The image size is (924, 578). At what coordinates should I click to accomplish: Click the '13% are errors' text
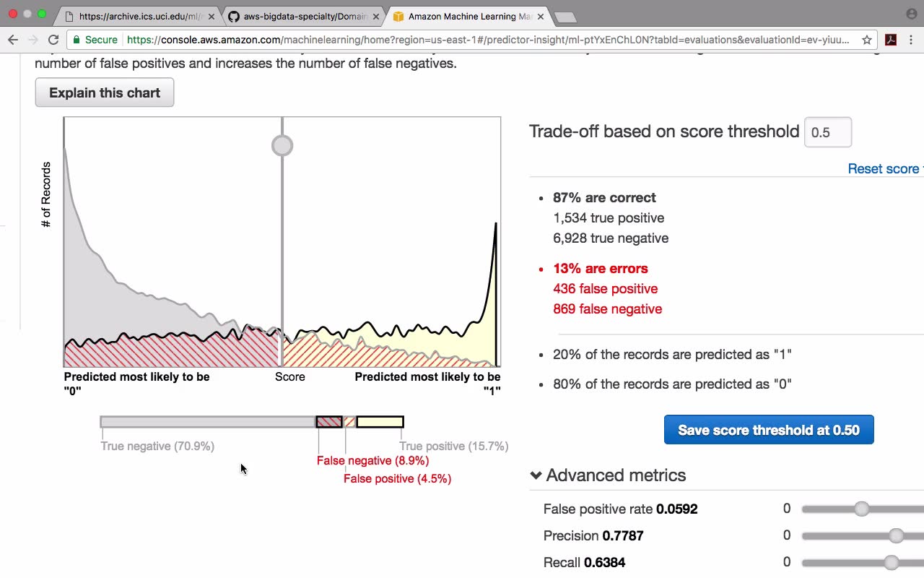click(601, 269)
